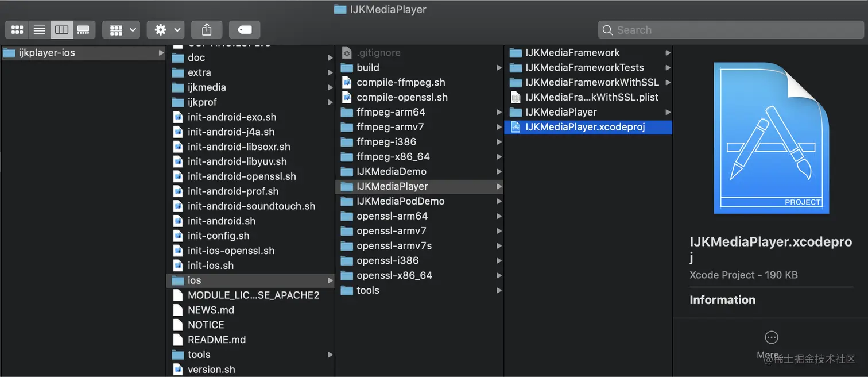Image resolution: width=868 pixels, height=377 pixels.
Task: Click the openssl-armv7 folder icon
Action: [346, 231]
